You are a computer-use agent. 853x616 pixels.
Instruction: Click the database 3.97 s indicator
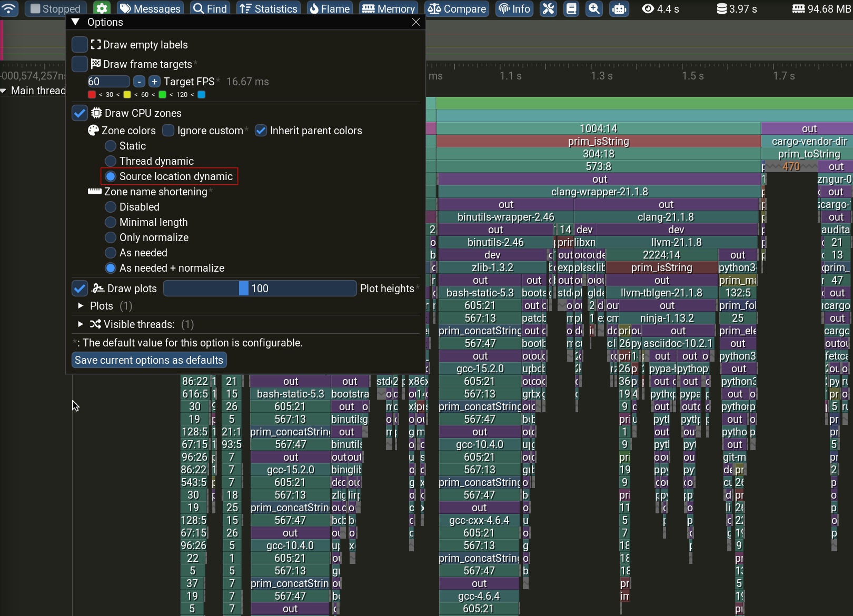click(737, 8)
